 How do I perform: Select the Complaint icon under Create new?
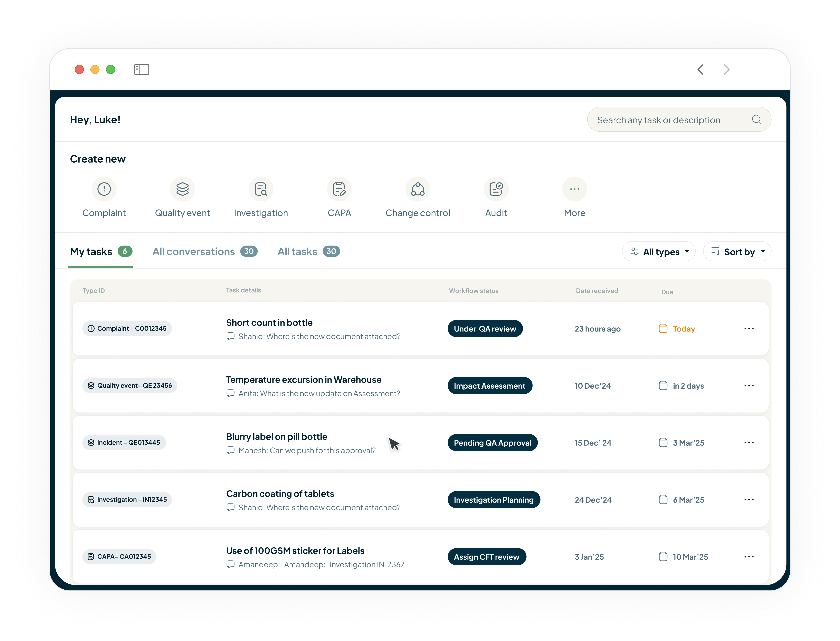[x=104, y=189]
